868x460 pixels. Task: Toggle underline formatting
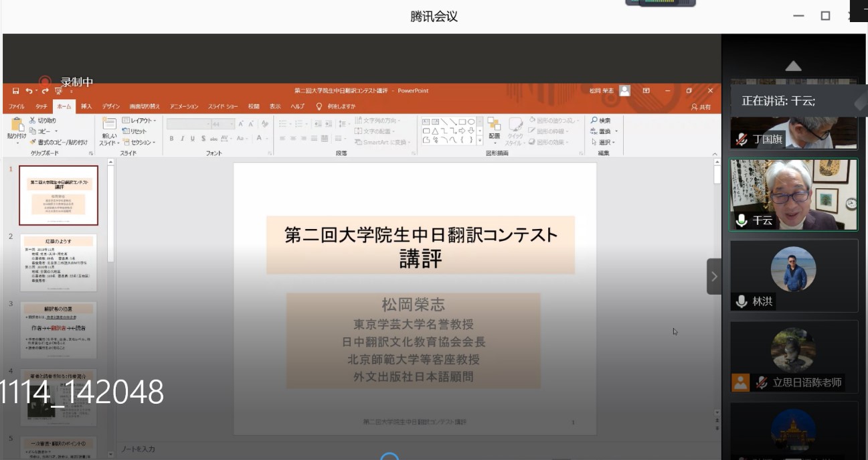[x=192, y=137]
